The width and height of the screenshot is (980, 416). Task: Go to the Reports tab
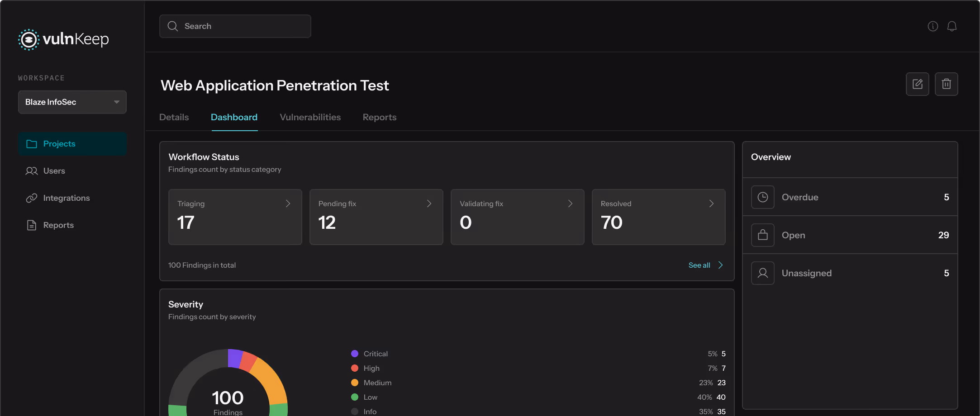click(x=380, y=118)
